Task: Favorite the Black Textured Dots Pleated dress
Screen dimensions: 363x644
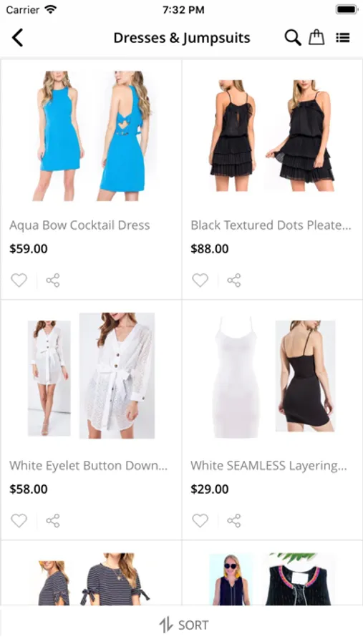Action: point(200,280)
